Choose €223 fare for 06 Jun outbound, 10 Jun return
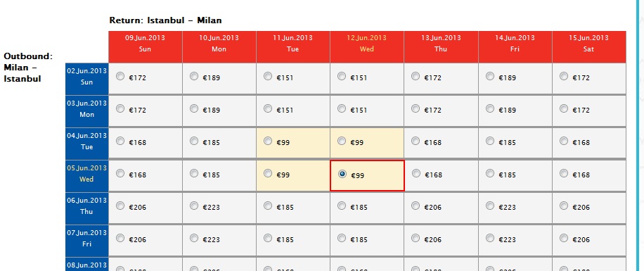The height and width of the screenshot is (271, 644). [x=194, y=206]
